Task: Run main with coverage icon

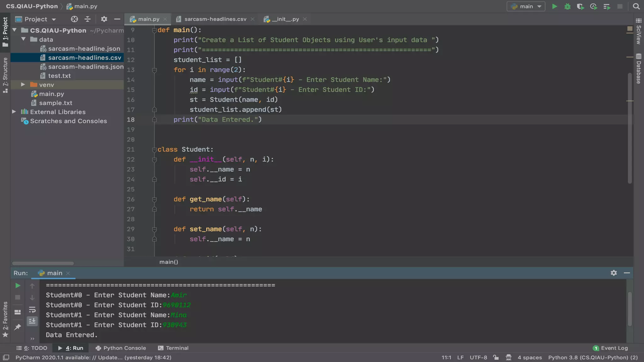Action: 580,6
